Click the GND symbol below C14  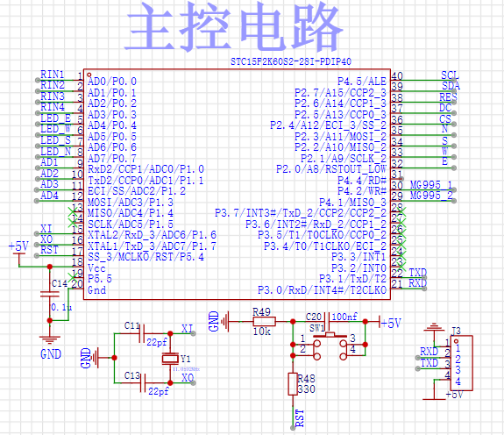[49, 339]
